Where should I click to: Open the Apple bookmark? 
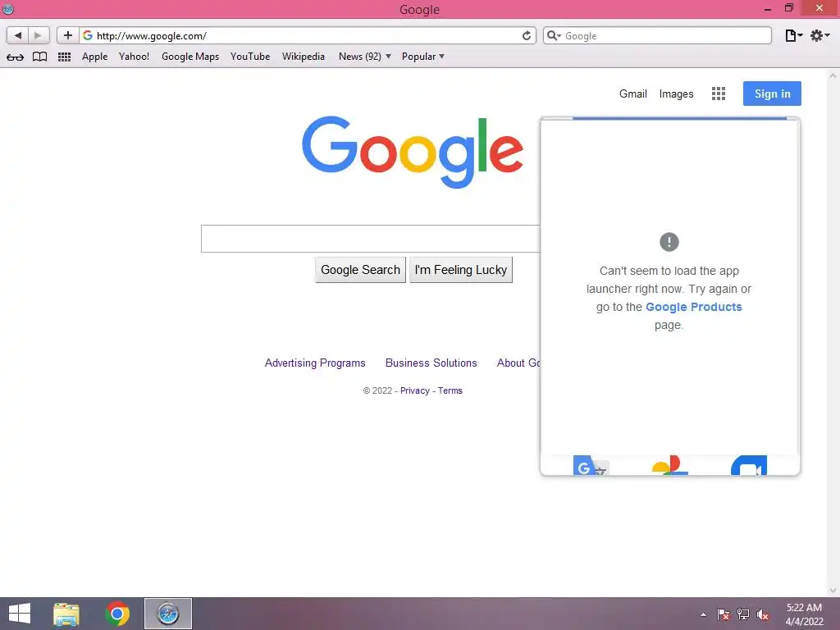(x=95, y=57)
